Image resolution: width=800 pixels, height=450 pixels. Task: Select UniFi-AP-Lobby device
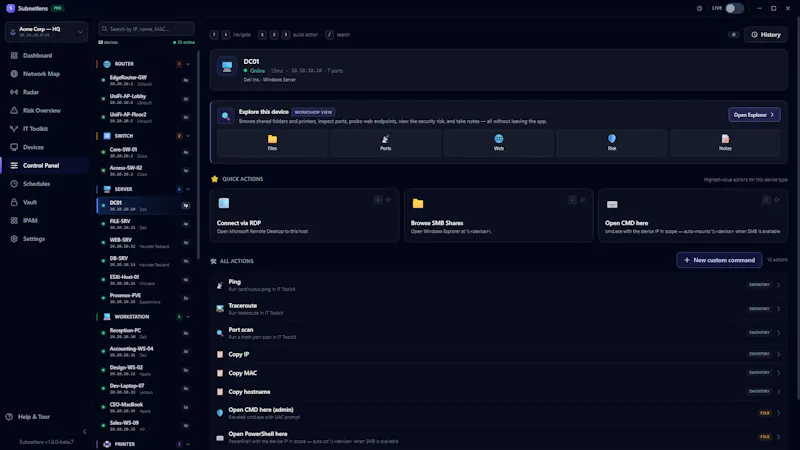(x=145, y=98)
